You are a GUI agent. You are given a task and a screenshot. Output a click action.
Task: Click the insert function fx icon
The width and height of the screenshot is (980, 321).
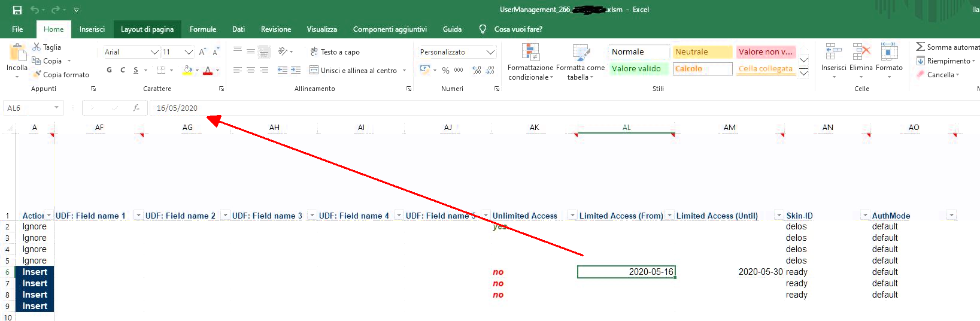136,108
